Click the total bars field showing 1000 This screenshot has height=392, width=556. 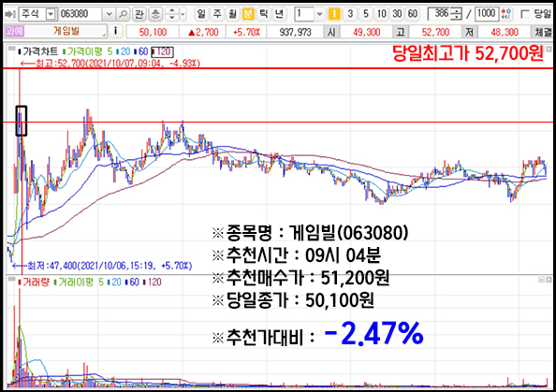click(486, 14)
